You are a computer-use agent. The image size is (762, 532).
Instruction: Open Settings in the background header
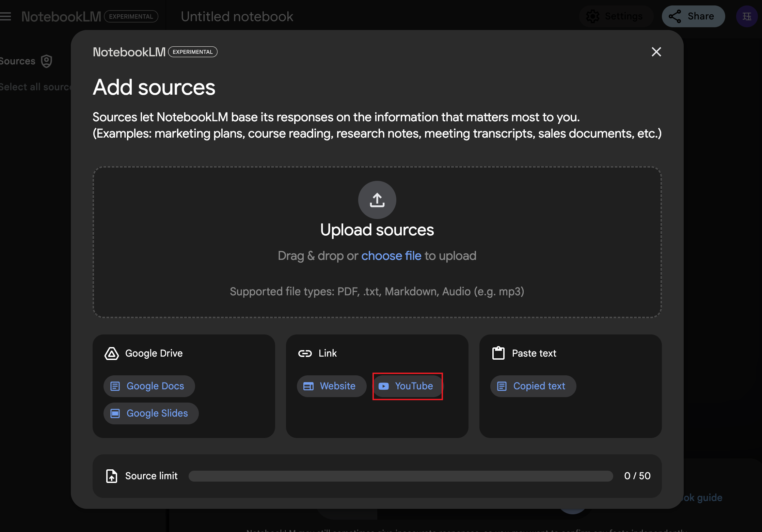(616, 16)
